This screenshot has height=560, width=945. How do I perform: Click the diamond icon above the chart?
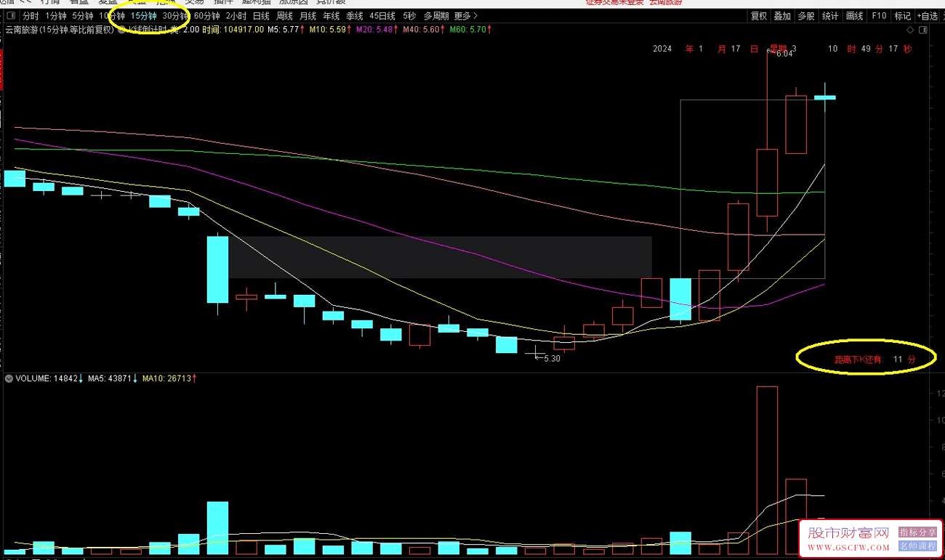[909, 31]
